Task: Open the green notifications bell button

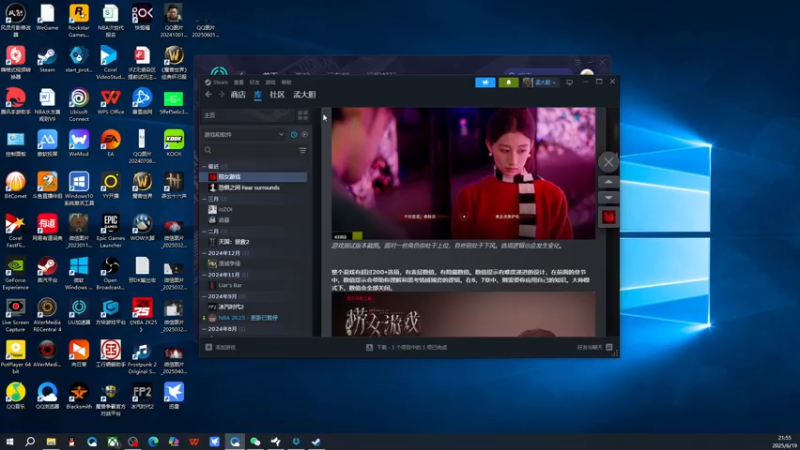Action: click(508, 82)
